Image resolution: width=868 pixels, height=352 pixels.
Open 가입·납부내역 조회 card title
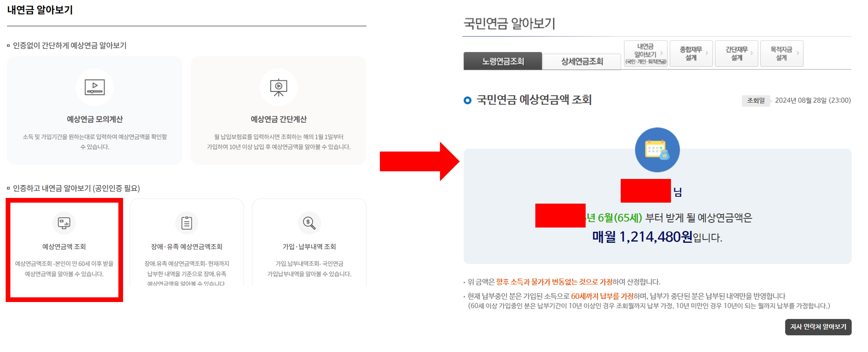[x=309, y=247]
